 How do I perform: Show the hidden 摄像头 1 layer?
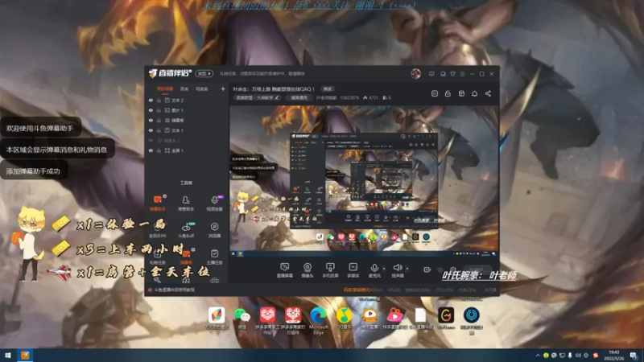pyautogui.click(x=151, y=140)
